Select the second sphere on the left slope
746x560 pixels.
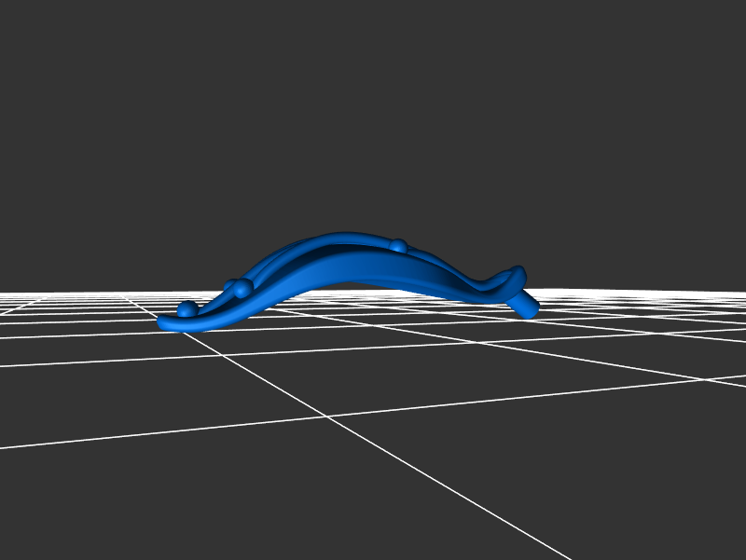coord(242,287)
